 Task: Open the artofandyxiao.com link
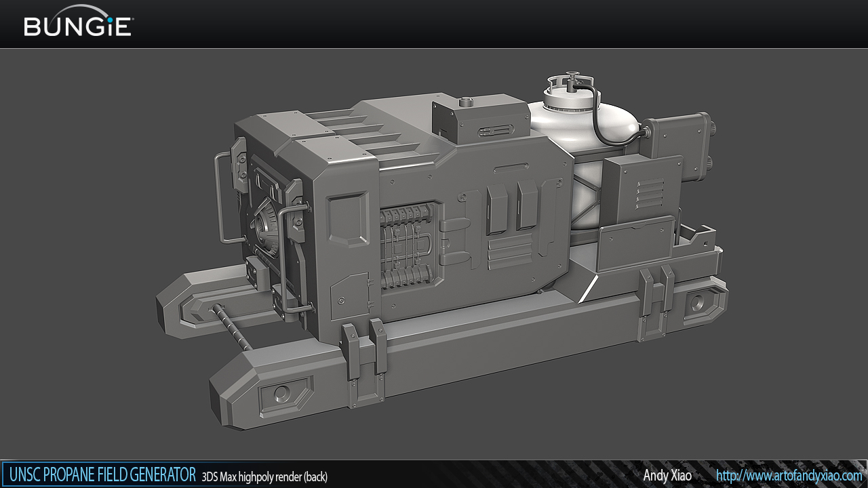tap(789, 475)
